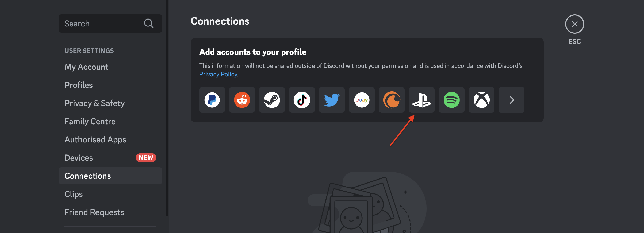The image size is (644, 233).
Task: Show more connection options
Action: [511, 100]
